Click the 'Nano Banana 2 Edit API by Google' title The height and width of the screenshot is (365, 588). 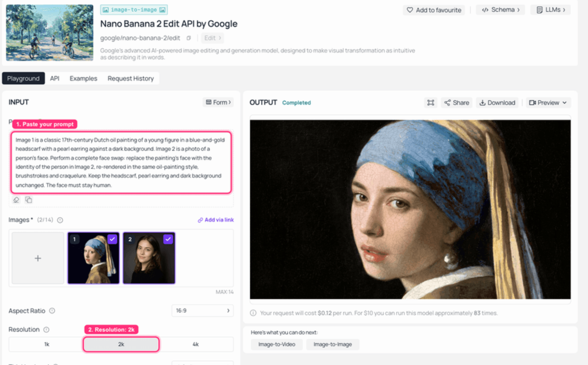click(x=169, y=24)
